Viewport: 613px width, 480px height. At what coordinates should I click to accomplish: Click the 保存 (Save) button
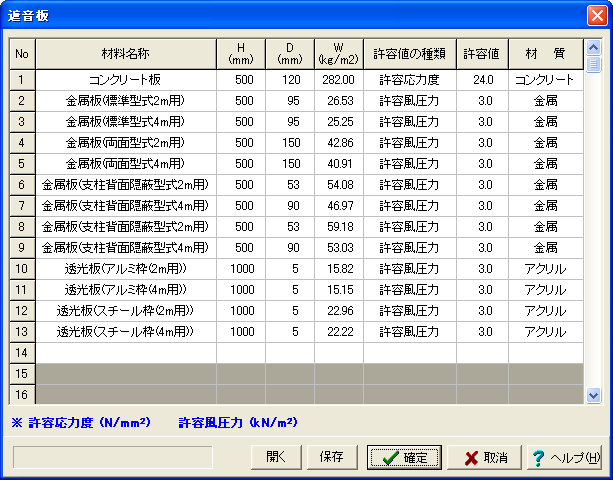point(332,457)
